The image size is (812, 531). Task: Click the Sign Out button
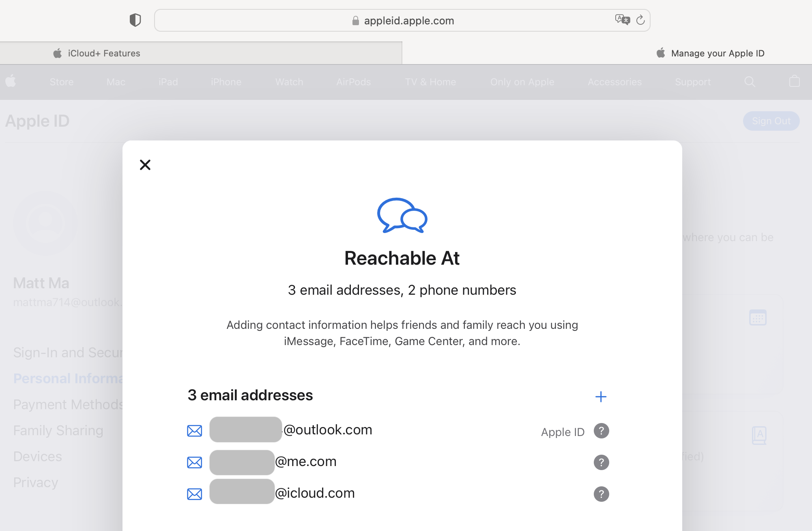[x=771, y=121]
